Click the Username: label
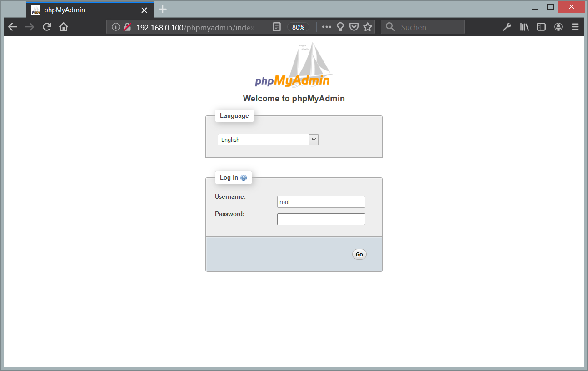This screenshot has width=588, height=371. (230, 197)
